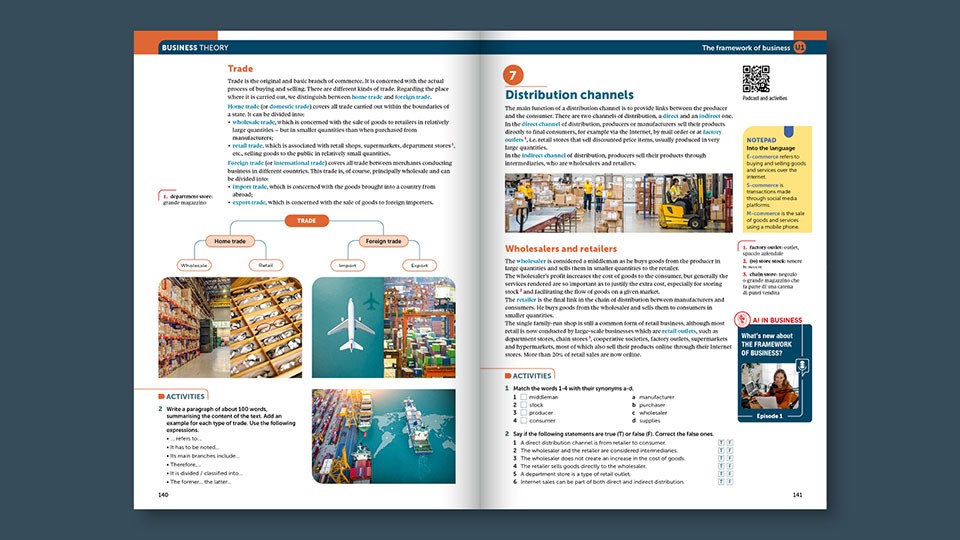
Task: Click the Import leaf node
Action: pyautogui.click(x=347, y=265)
